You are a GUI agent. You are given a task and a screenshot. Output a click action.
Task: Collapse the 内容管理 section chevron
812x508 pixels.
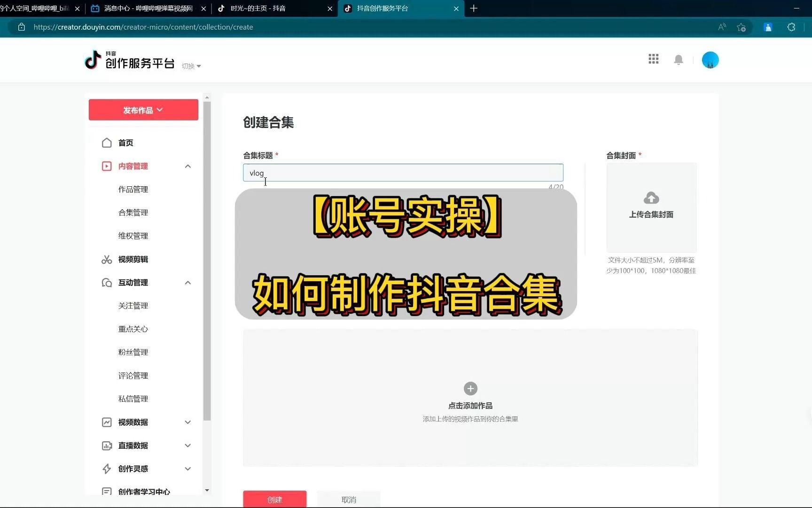point(187,166)
